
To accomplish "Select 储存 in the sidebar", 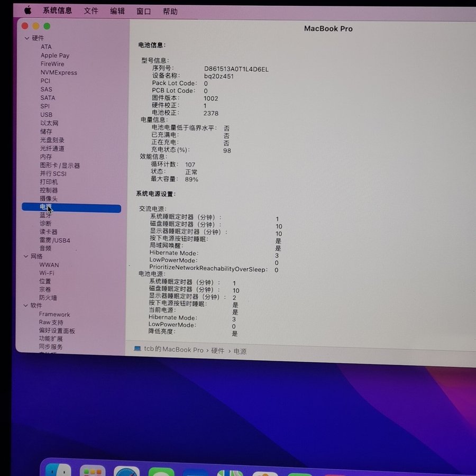I will pos(46,132).
